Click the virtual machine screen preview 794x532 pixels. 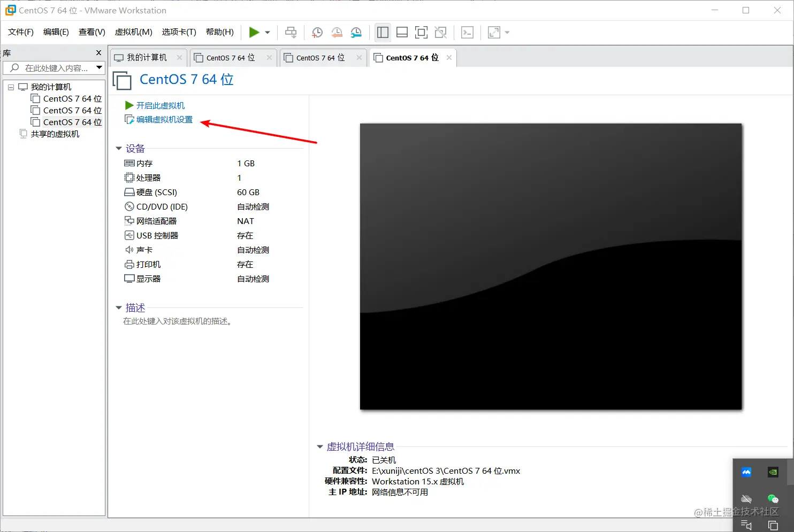[x=551, y=266]
